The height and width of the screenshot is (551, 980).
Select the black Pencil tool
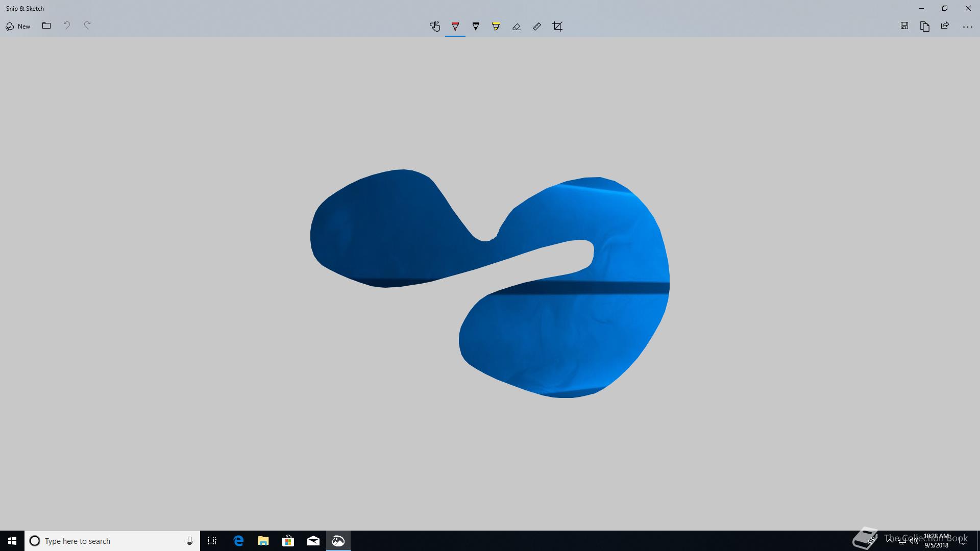[476, 27]
